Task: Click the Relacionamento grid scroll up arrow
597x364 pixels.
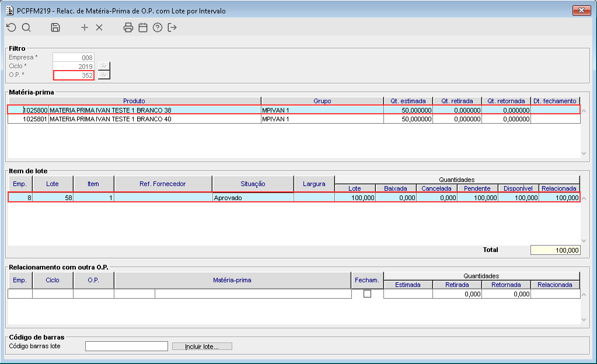Action: 584,295
